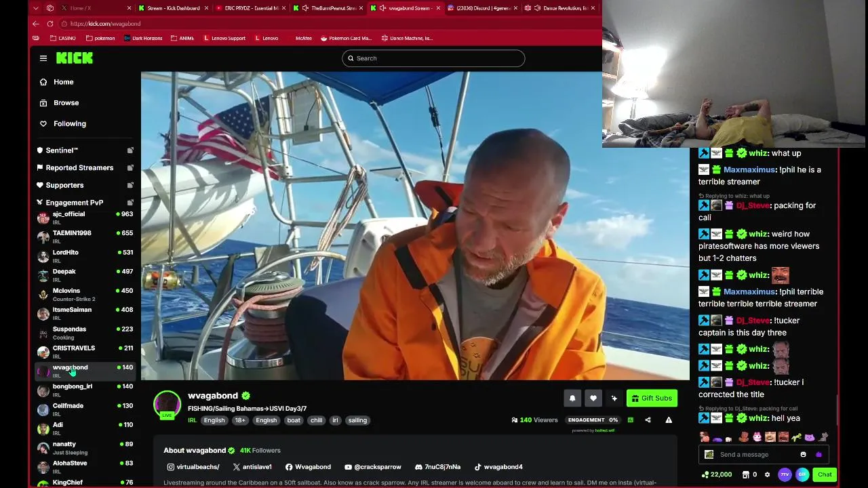The image size is (868, 488).
Task: Click the 22,000 channel points indicator
Action: point(717,474)
